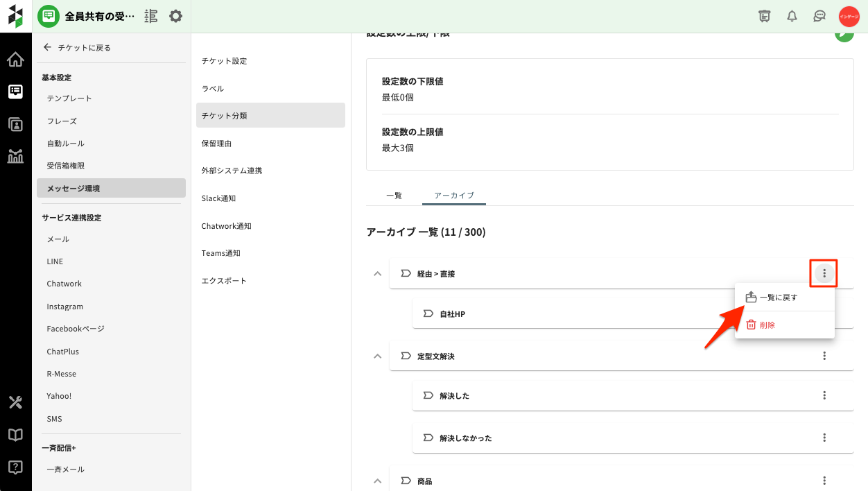868x491 pixels.
Task: Open the settings gear icon in header
Action: pos(176,16)
